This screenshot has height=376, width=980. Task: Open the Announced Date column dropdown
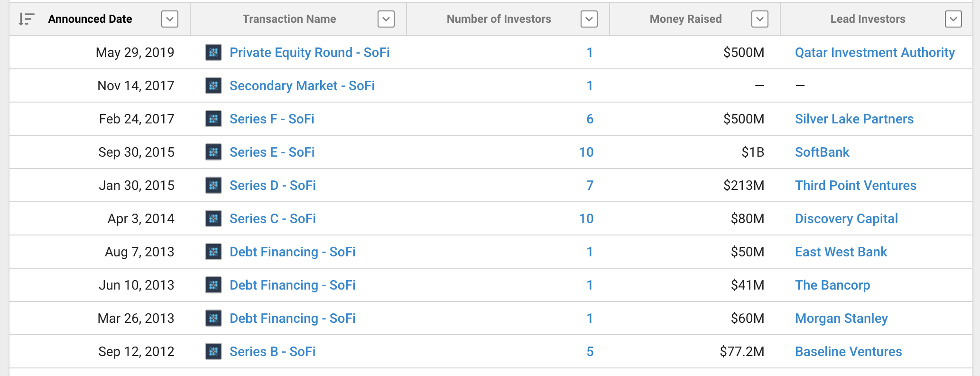pyautogui.click(x=169, y=19)
